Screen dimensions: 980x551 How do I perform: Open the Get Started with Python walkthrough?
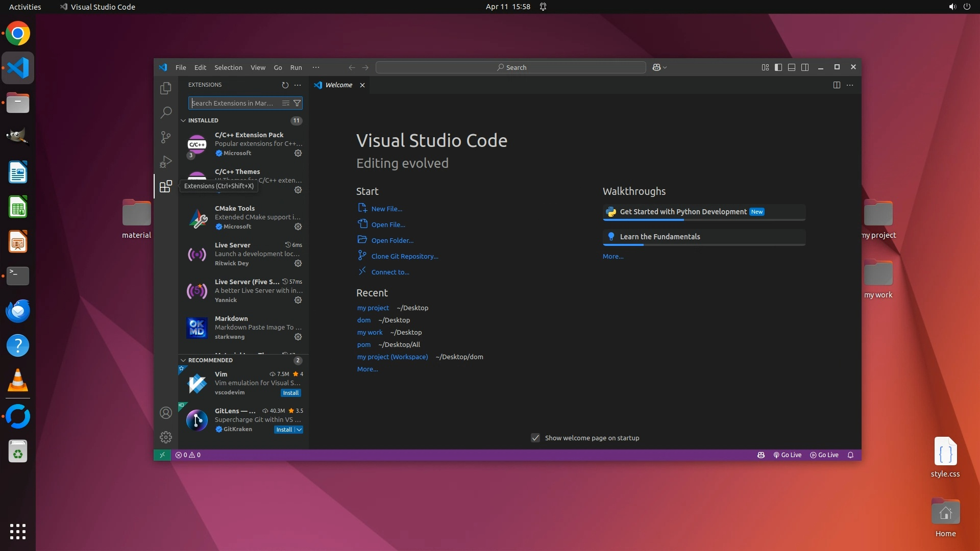[x=682, y=212]
